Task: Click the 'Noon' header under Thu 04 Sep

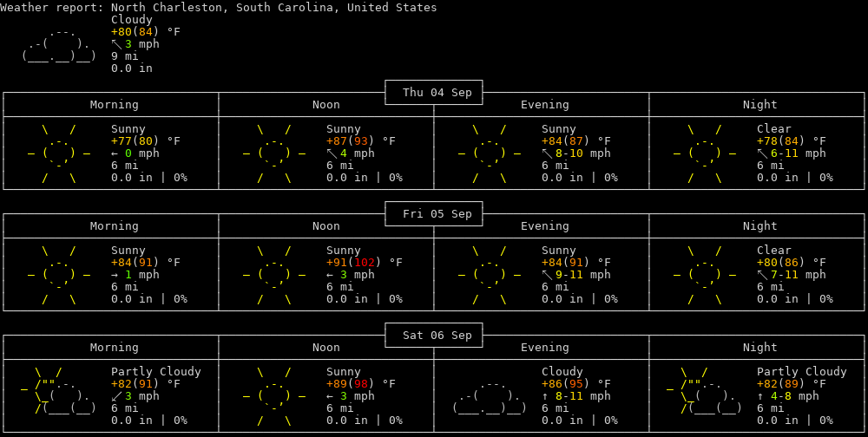Action: pyautogui.click(x=326, y=105)
